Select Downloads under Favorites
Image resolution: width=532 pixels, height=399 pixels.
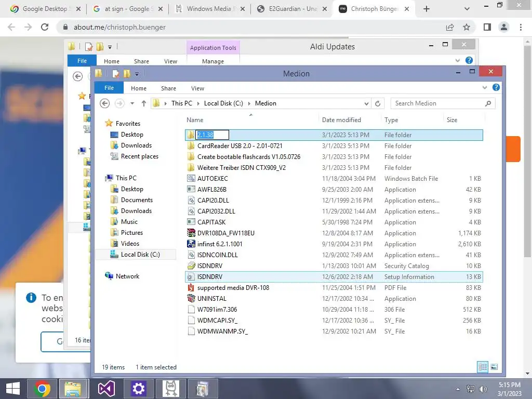[136, 145]
